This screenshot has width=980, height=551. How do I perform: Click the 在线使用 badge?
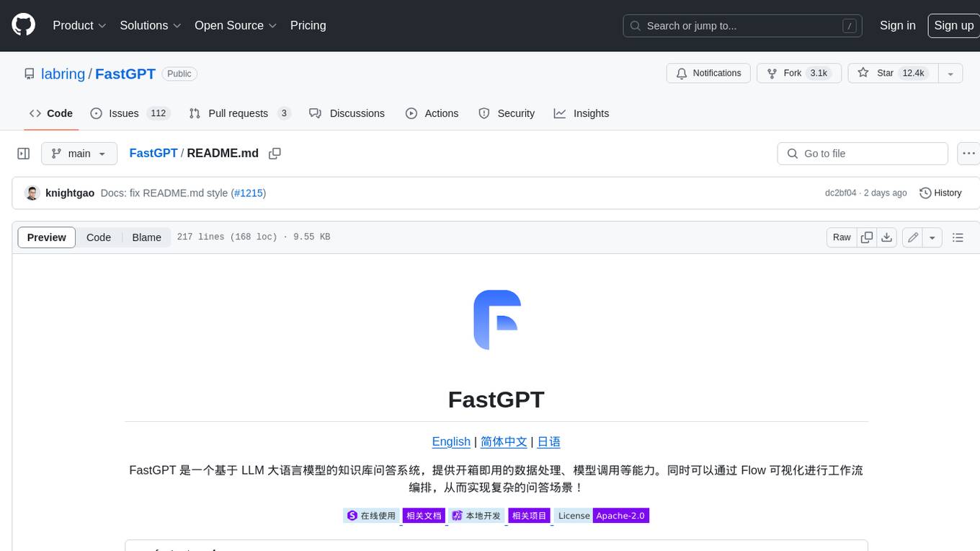pos(372,516)
